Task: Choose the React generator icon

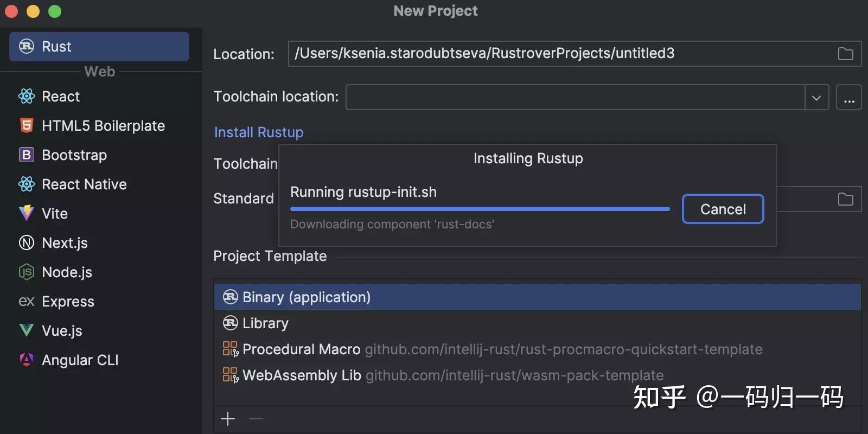Action: [x=27, y=97]
